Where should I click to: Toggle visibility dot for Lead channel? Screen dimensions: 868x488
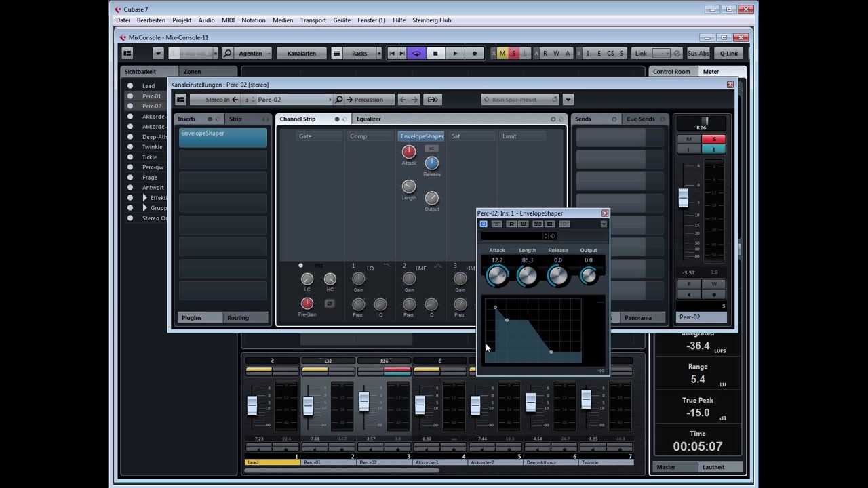130,86
